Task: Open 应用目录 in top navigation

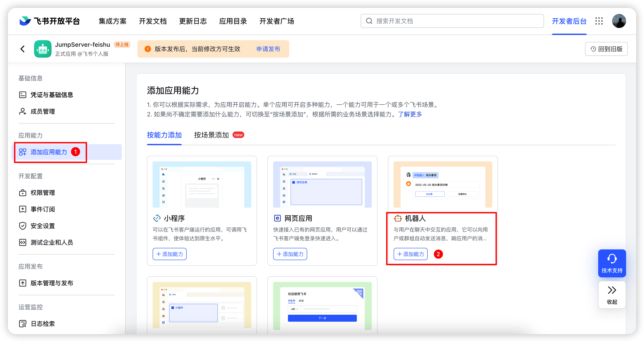Action: (x=233, y=21)
